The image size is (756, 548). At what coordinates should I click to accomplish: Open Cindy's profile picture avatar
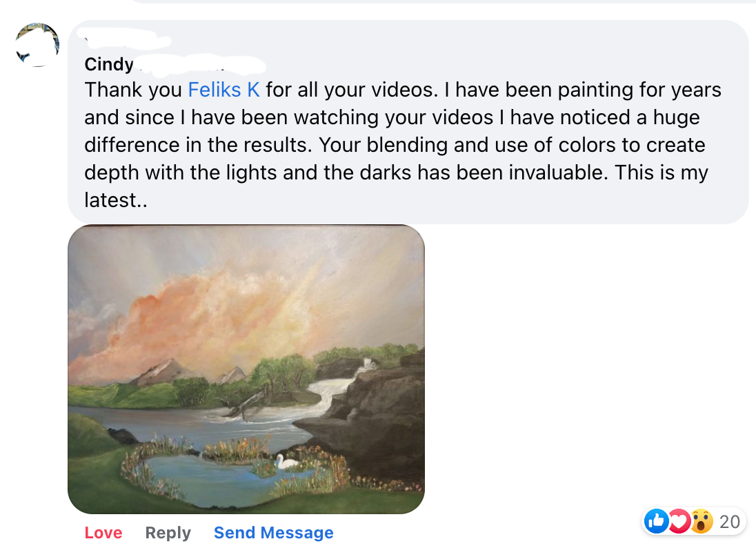pyautogui.click(x=37, y=45)
